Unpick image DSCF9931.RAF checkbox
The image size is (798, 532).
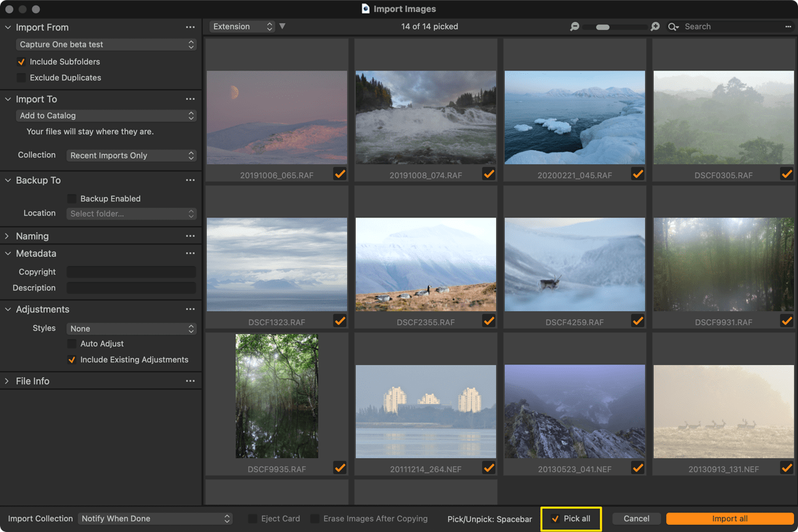pos(787,321)
